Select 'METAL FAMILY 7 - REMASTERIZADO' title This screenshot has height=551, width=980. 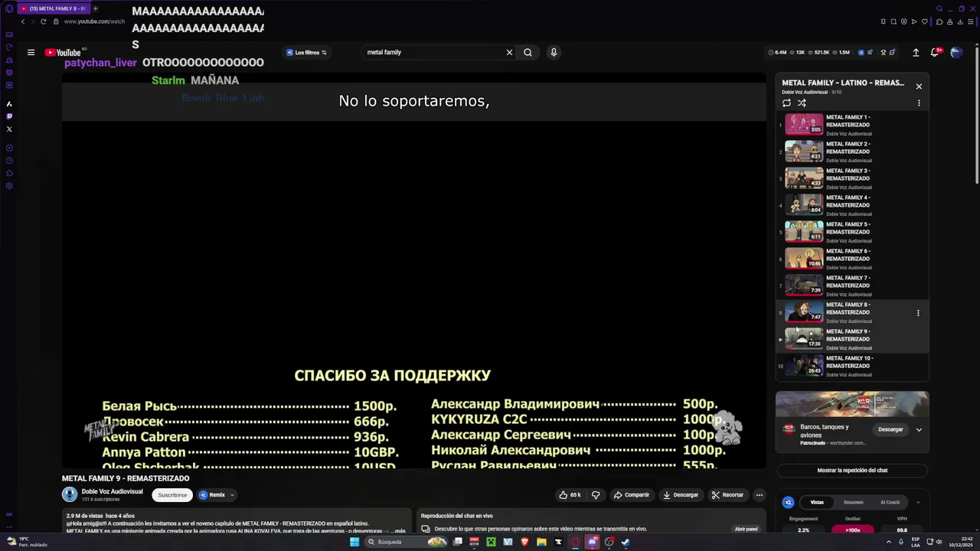click(x=848, y=282)
